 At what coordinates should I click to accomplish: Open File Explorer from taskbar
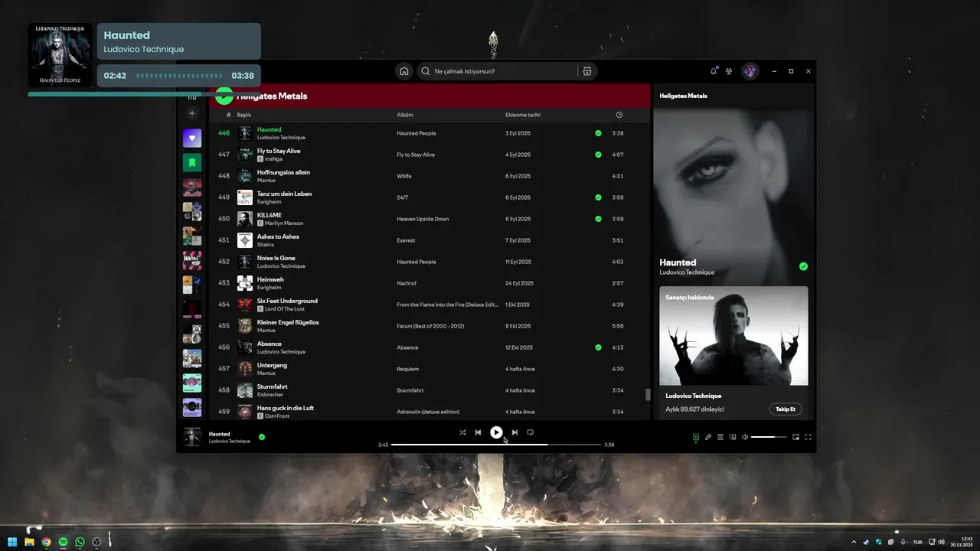(29, 542)
